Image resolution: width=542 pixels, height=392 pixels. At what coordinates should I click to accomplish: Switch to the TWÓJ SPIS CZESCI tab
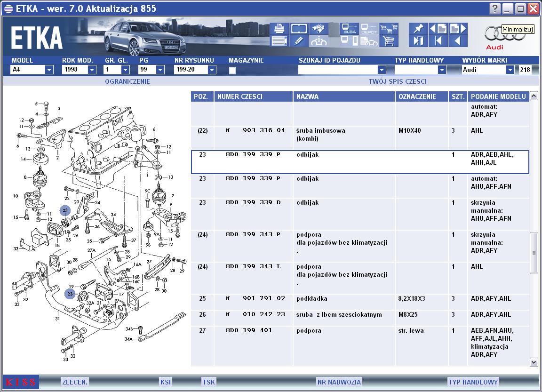[398, 81]
